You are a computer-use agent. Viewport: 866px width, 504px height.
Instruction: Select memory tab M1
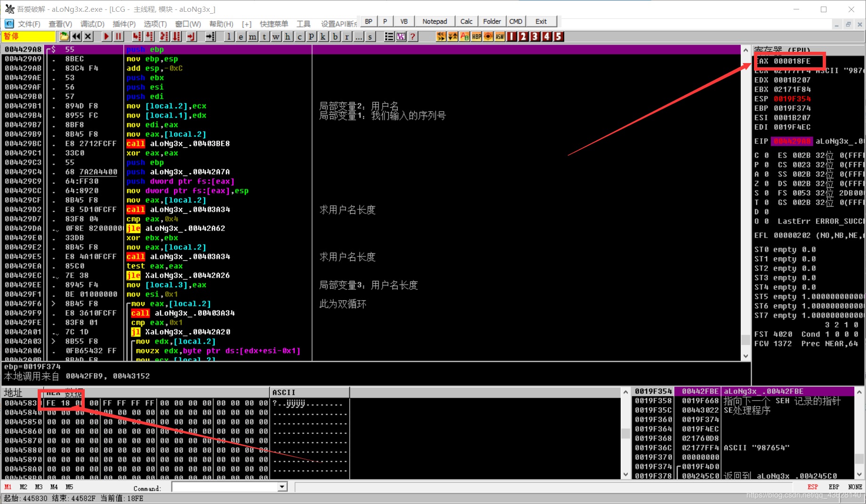[x=8, y=487]
